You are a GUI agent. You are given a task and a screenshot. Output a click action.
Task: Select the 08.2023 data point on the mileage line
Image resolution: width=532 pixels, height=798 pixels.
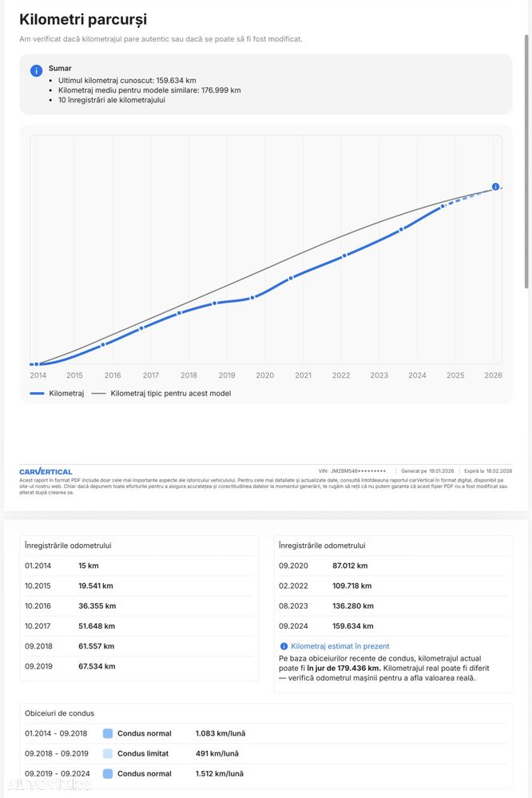tap(402, 228)
